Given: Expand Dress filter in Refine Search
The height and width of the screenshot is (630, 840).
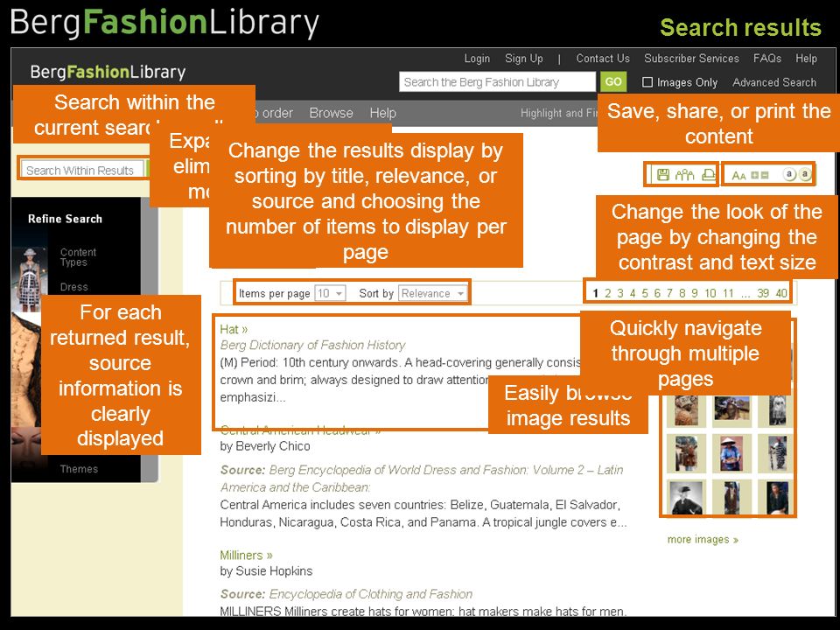Looking at the screenshot, I should 73,287.
